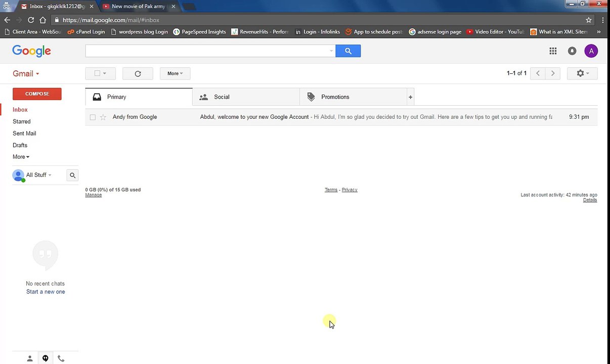
Task: Switch to the Social tab
Action: pyautogui.click(x=246, y=97)
